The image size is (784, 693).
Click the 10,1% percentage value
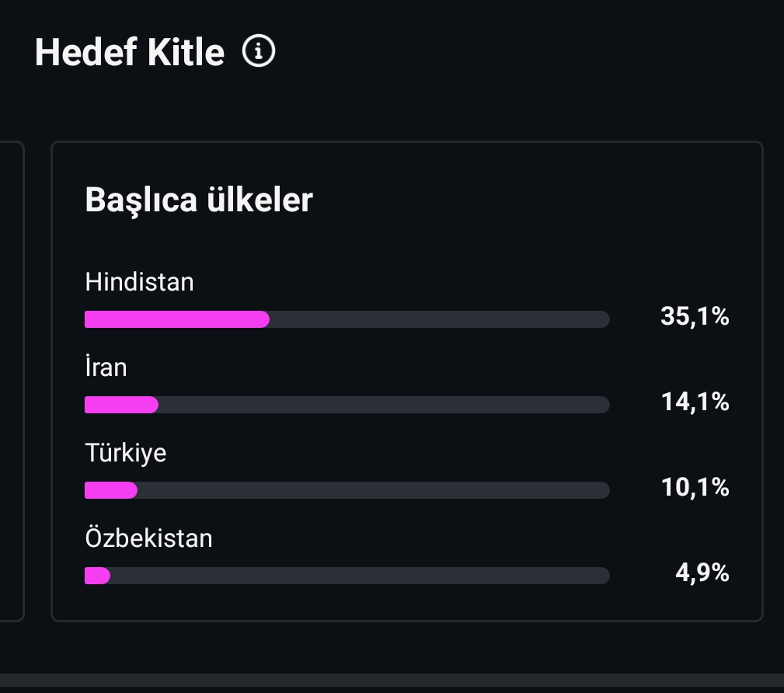click(x=695, y=487)
